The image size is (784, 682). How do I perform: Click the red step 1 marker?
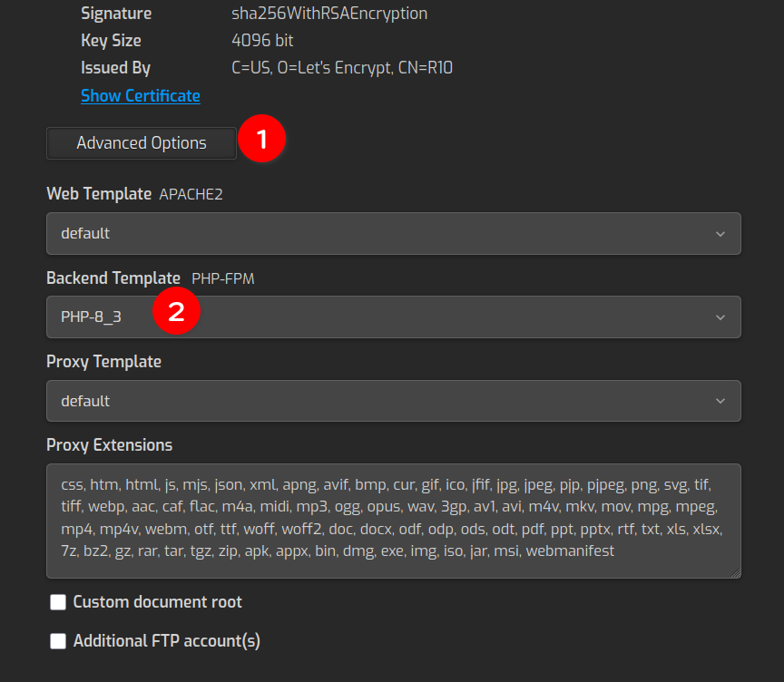[262, 140]
